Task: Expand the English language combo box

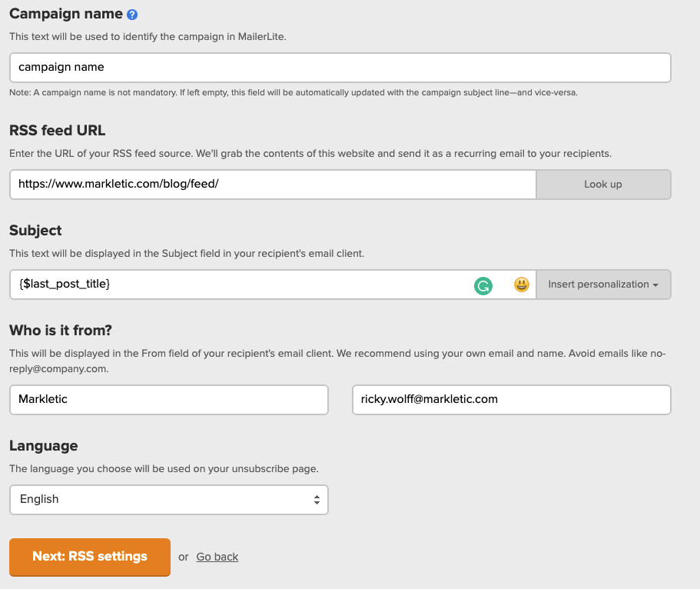Action: tap(169, 500)
